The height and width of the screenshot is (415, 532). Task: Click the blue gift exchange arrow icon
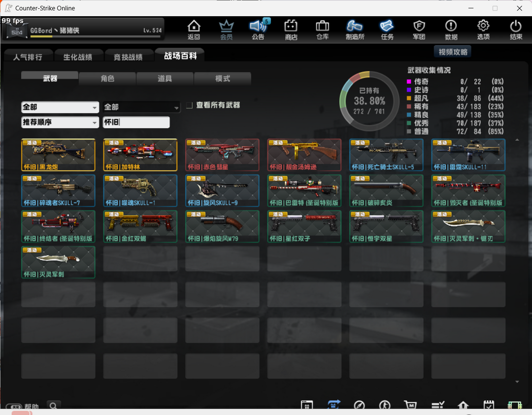coord(334,405)
